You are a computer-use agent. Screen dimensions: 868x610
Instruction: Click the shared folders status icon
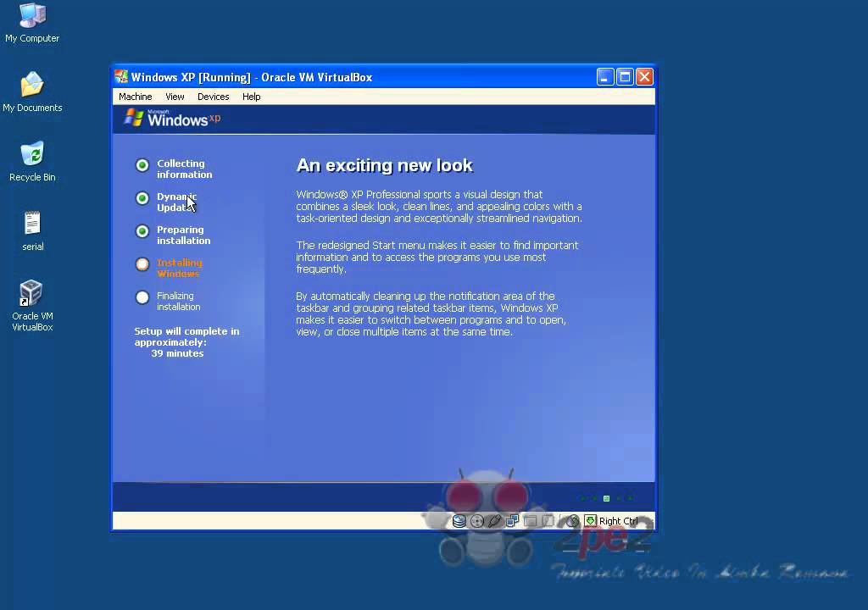tap(531, 521)
